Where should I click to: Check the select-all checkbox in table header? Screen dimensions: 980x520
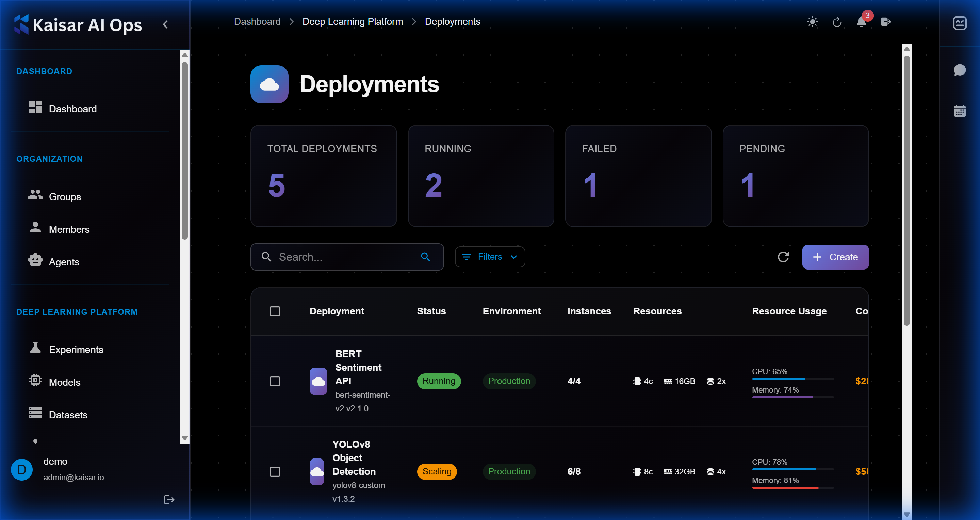click(x=275, y=311)
